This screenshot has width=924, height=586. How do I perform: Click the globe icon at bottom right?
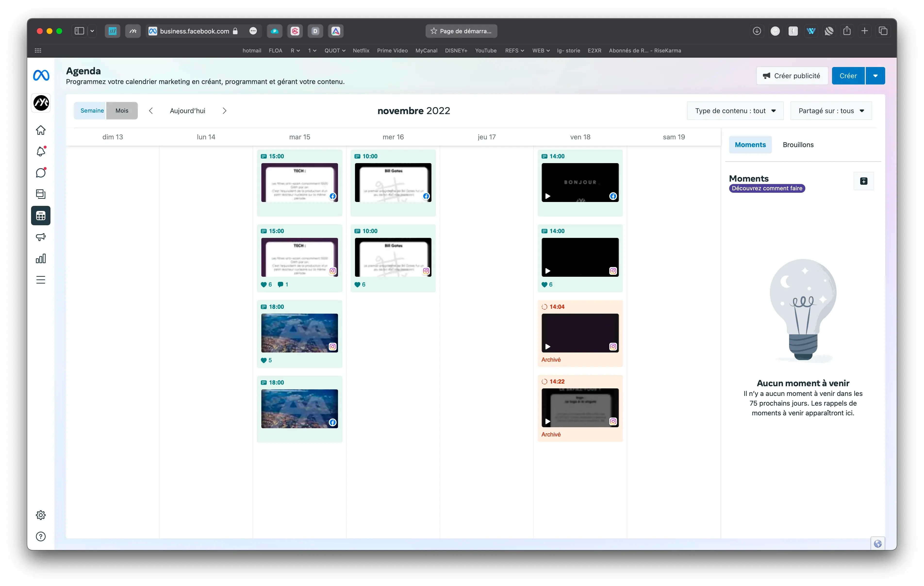pyautogui.click(x=878, y=543)
